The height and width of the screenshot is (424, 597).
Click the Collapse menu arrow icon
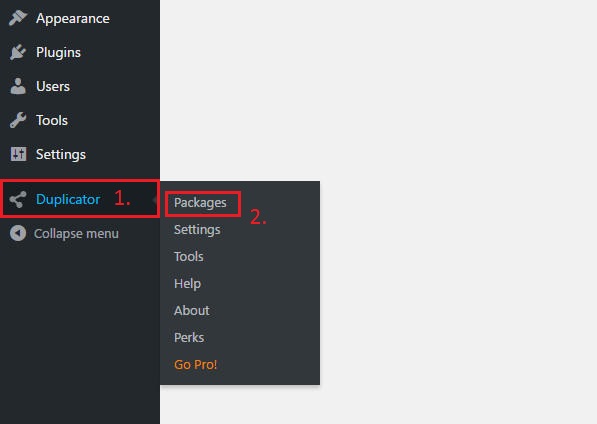(x=18, y=233)
